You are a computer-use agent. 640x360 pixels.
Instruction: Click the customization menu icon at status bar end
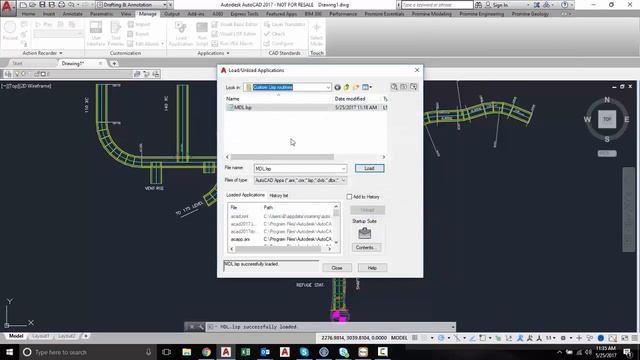(635, 338)
